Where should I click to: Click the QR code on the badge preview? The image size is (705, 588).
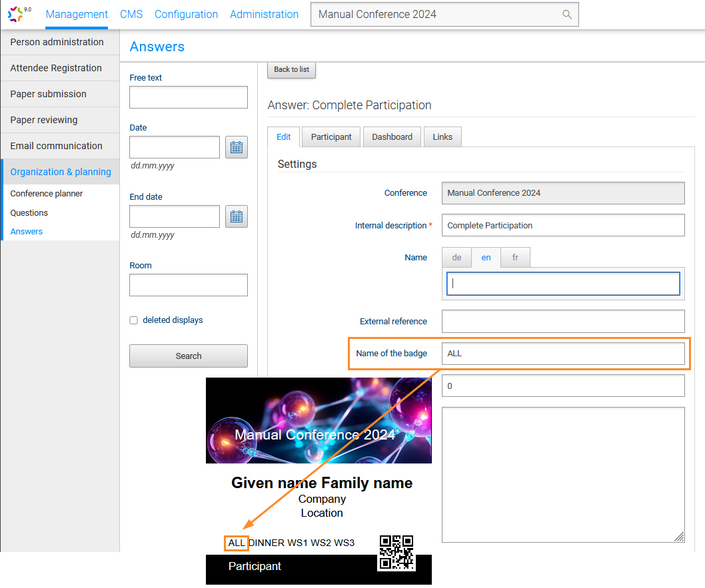click(396, 552)
